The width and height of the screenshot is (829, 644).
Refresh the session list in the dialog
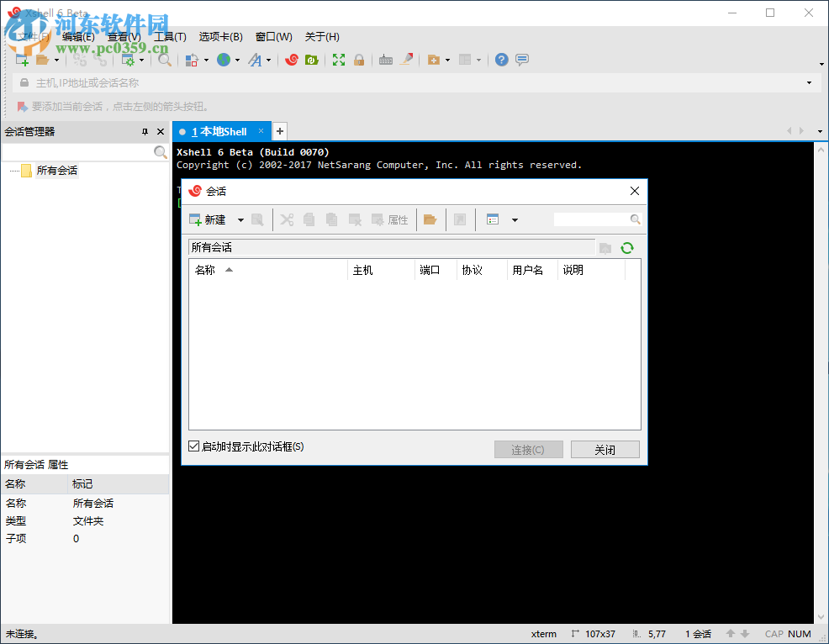pyautogui.click(x=627, y=248)
